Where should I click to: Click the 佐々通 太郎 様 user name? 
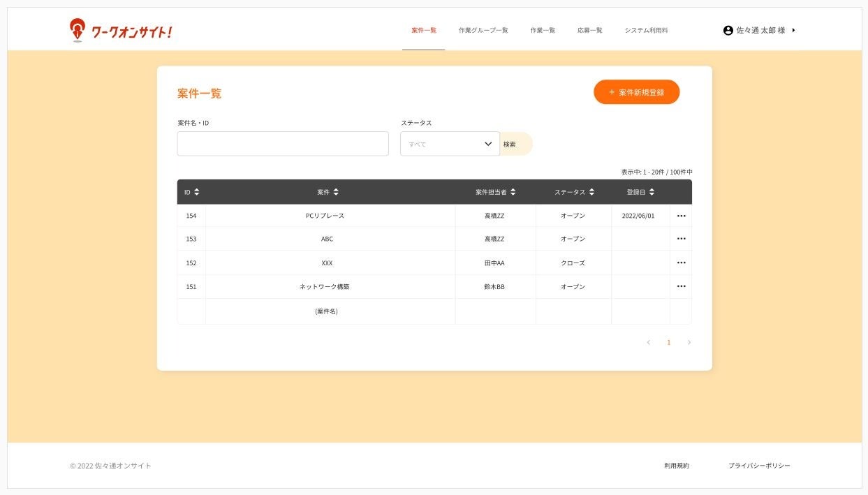[761, 30]
